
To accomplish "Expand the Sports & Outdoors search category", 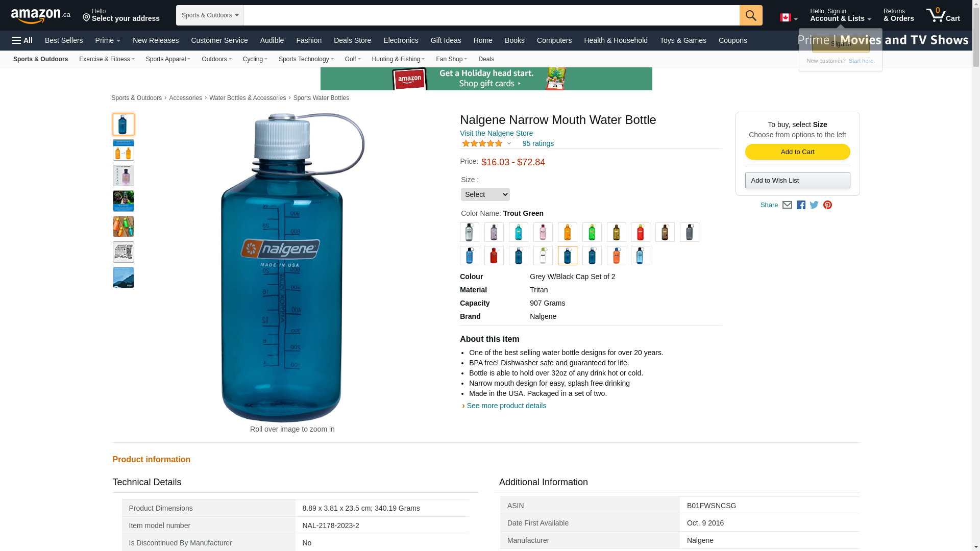I will [x=210, y=15].
